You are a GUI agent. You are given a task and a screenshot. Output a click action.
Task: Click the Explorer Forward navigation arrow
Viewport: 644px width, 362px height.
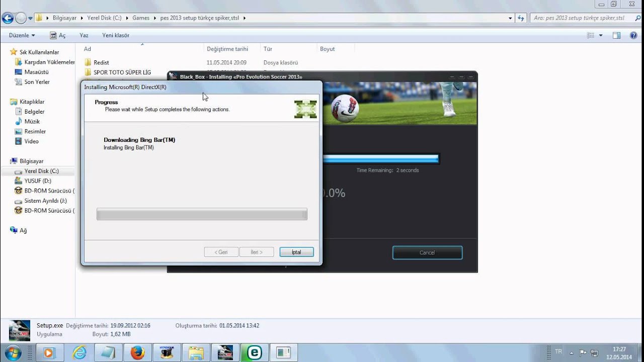[21, 18]
